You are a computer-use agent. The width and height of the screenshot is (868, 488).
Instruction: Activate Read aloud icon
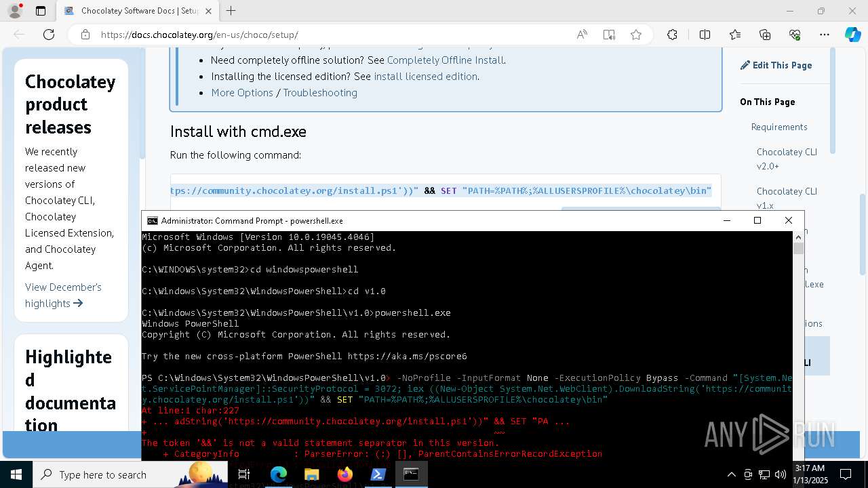(582, 35)
